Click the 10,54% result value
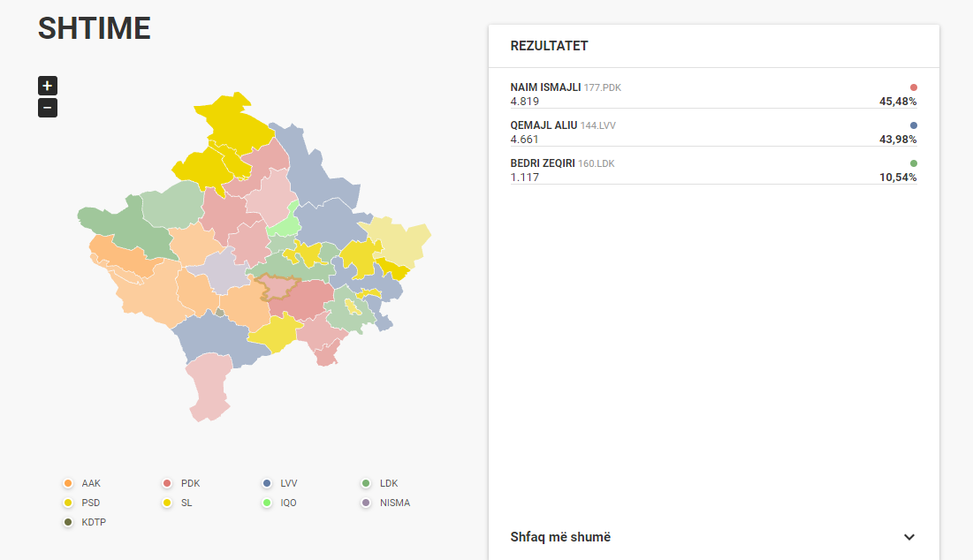The height and width of the screenshot is (560, 973). pyautogui.click(x=898, y=178)
